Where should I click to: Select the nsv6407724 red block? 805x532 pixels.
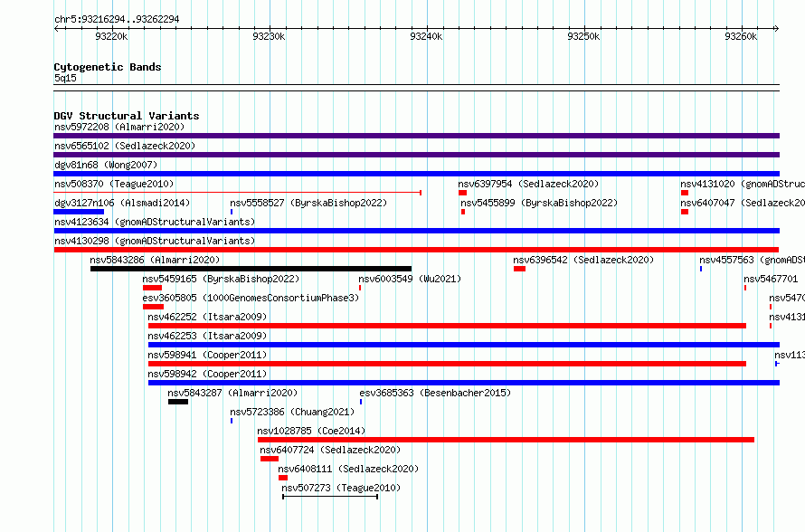click(270, 459)
